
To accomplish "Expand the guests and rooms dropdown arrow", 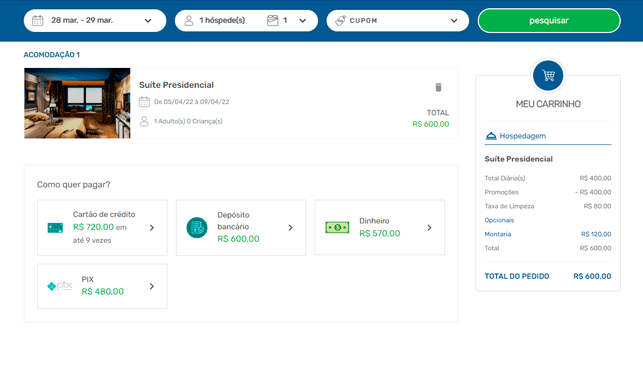I will click(303, 21).
